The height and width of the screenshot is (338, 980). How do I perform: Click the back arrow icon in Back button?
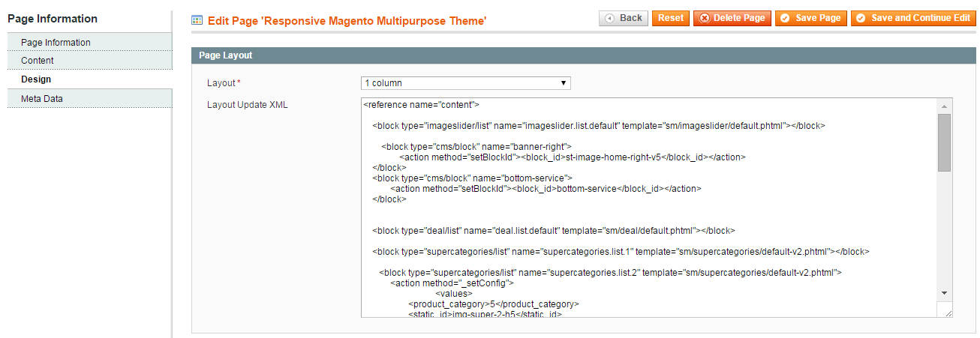pyautogui.click(x=610, y=18)
